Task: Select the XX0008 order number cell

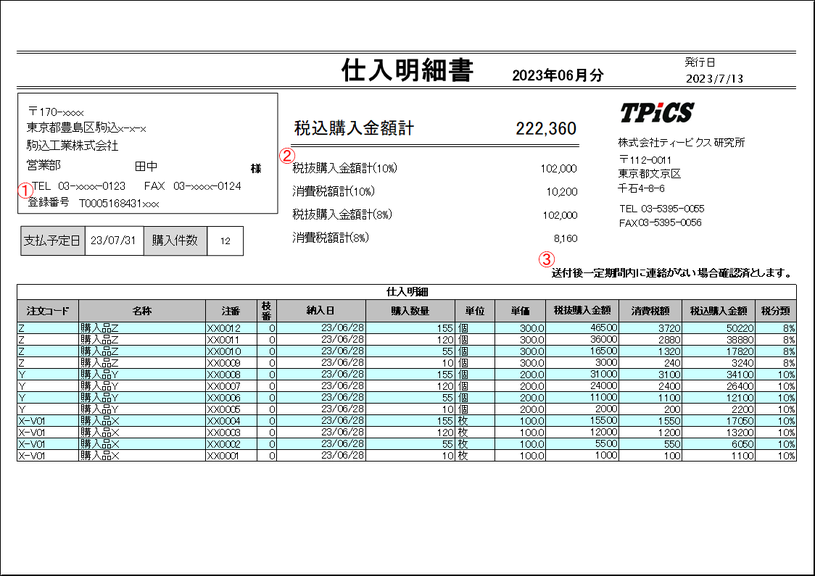Action: [x=224, y=374]
